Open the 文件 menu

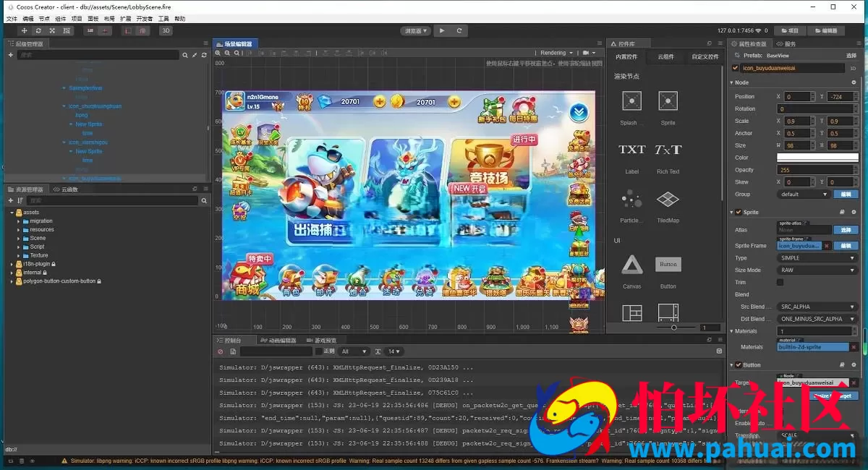[x=12, y=18]
